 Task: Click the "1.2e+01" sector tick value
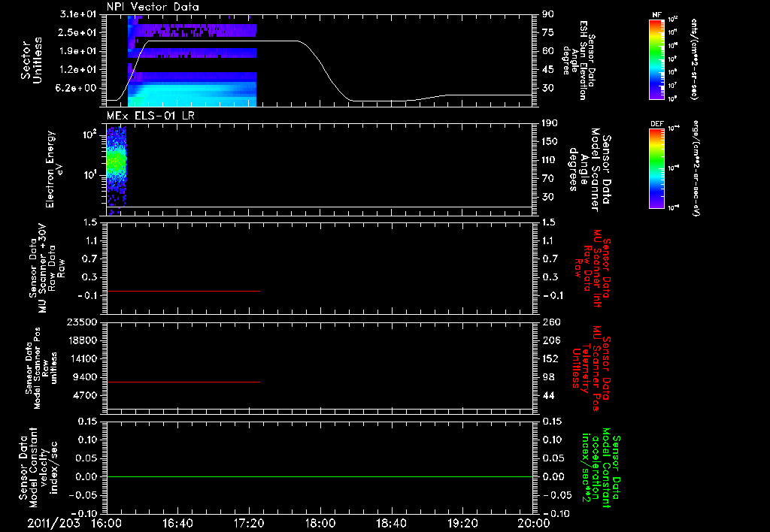(78, 70)
